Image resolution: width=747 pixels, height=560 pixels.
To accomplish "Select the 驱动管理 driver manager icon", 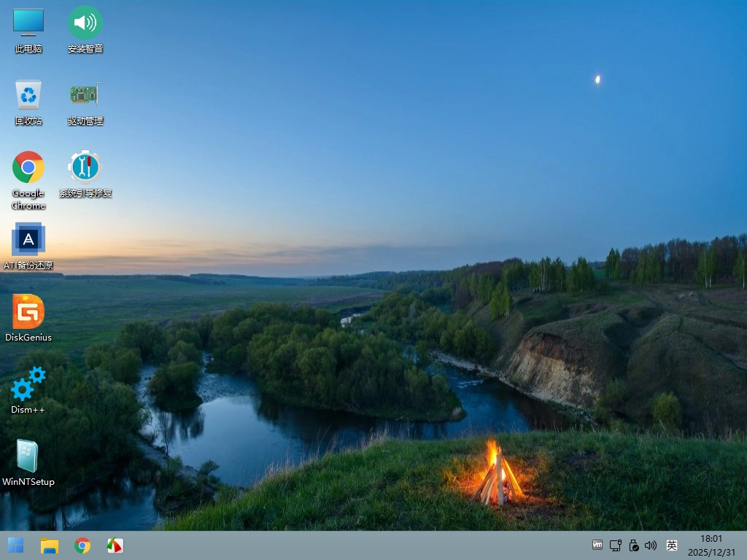I will click(x=85, y=95).
